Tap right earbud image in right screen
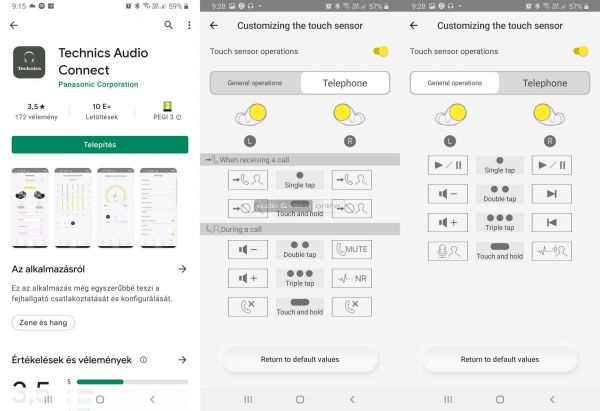Image resolution: width=600 pixels, height=411 pixels. click(549, 115)
